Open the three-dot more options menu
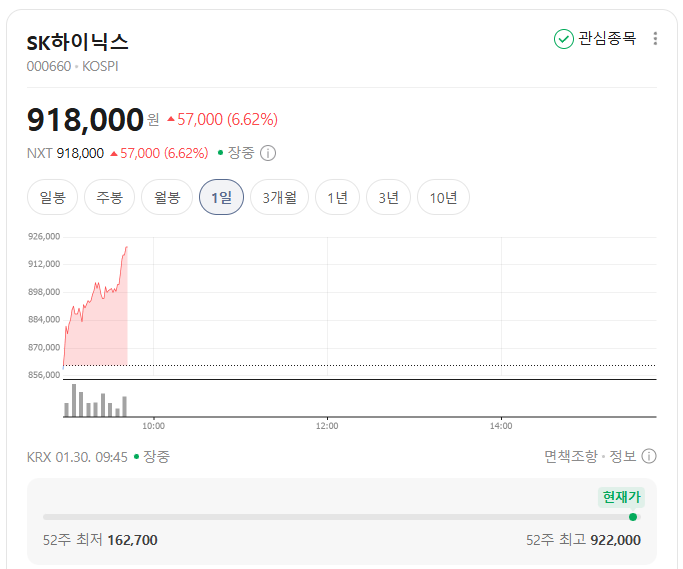Image resolution: width=683 pixels, height=569 pixels. coord(655,39)
